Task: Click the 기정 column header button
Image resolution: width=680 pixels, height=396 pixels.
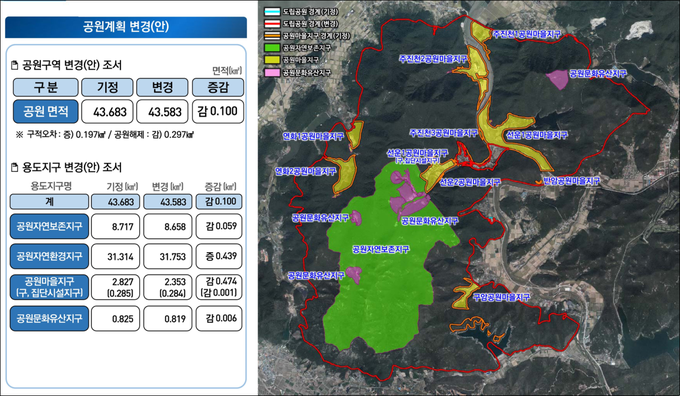Action: pos(107,87)
